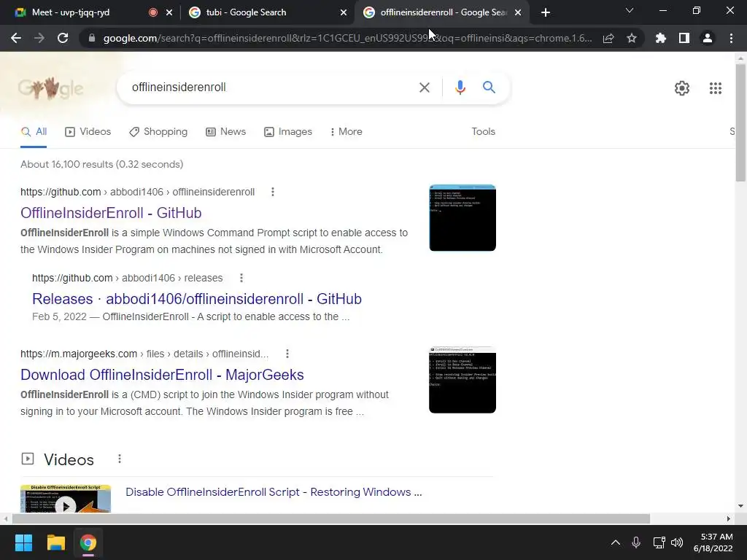Screen dimensions: 747x560
Task: Open options for github offlineinsiderenroll result
Action: (x=273, y=192)
